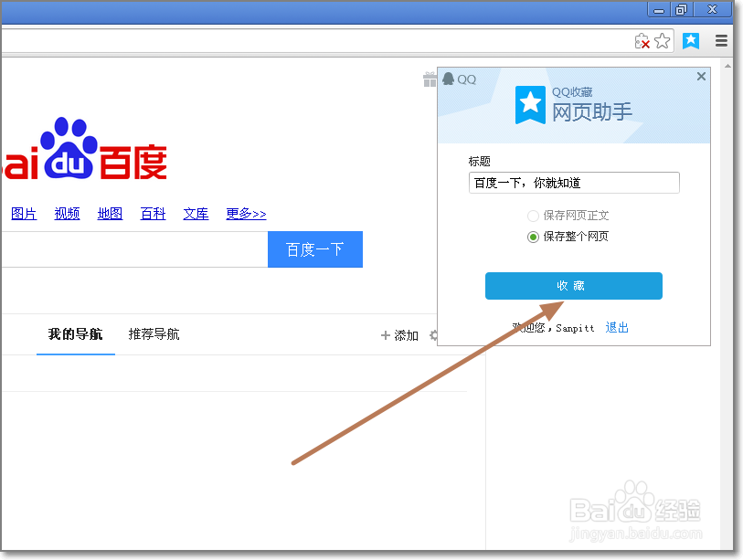Click the 收藏 button

tap(573, 286)
